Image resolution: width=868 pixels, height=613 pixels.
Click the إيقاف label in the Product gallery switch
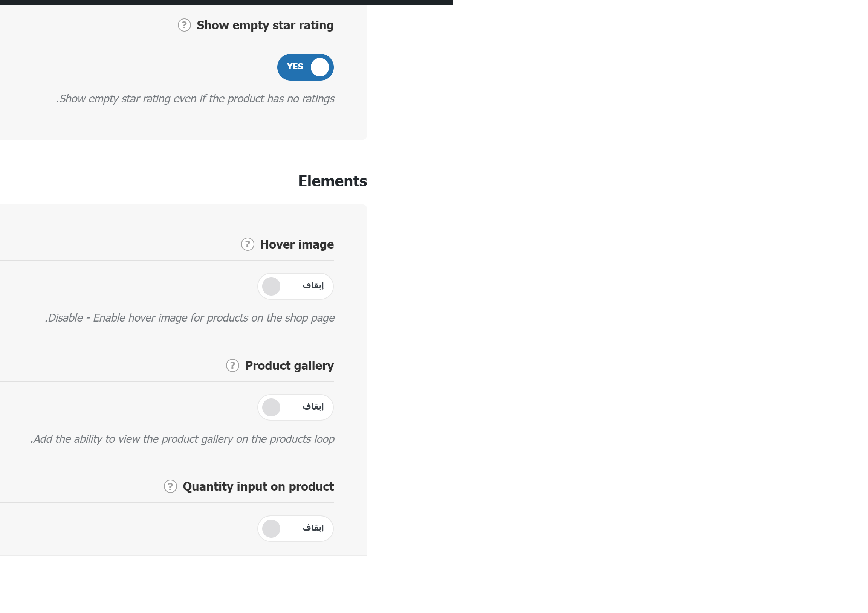313,407
